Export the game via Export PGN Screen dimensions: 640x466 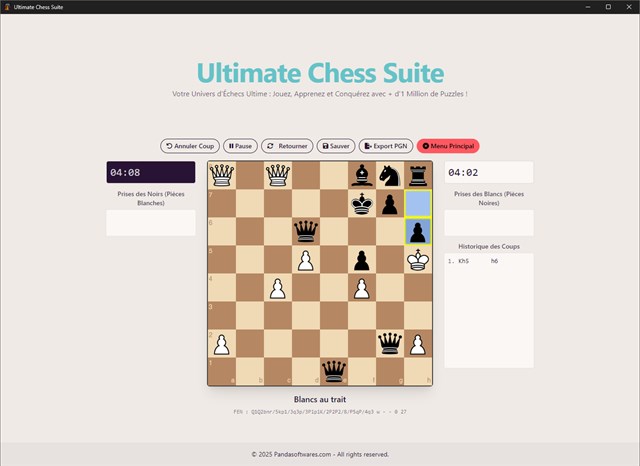(x=386, y=146)
